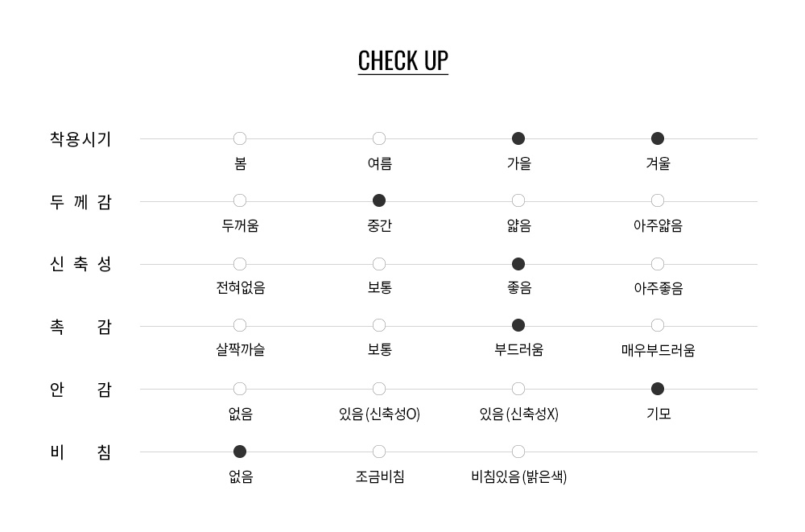Click the 착용시기 row label
This screenshot has width=805, height=532.
pos(80,139)
